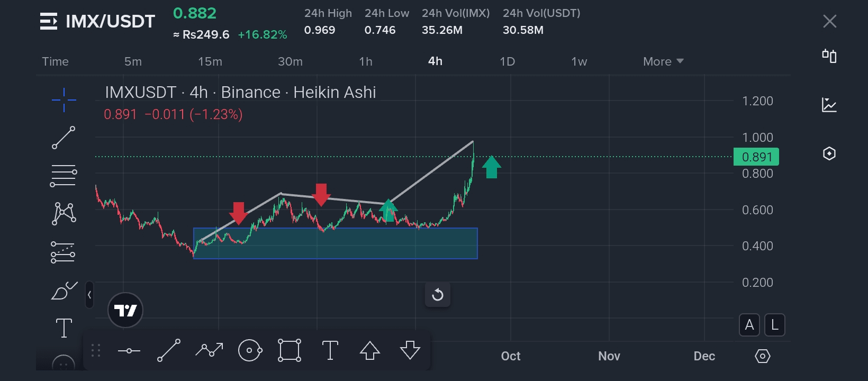Expand the More timeframes dropdown

(663, 61)
